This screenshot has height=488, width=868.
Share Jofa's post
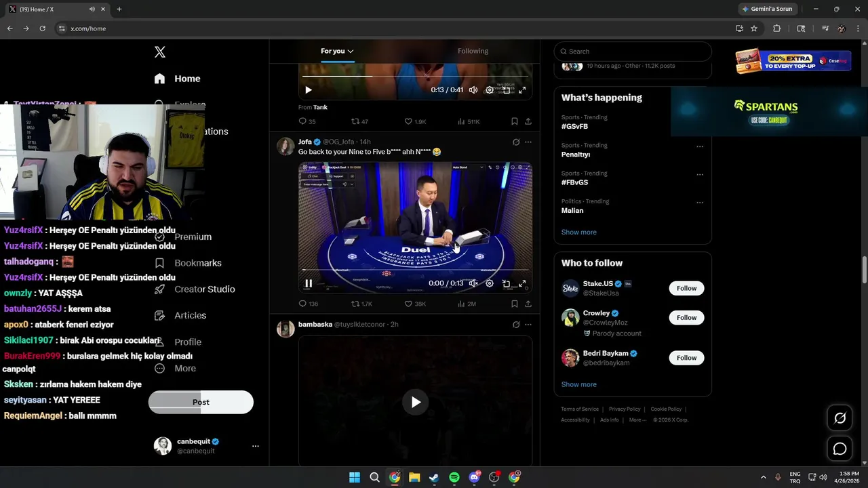[x=528, y=304]
